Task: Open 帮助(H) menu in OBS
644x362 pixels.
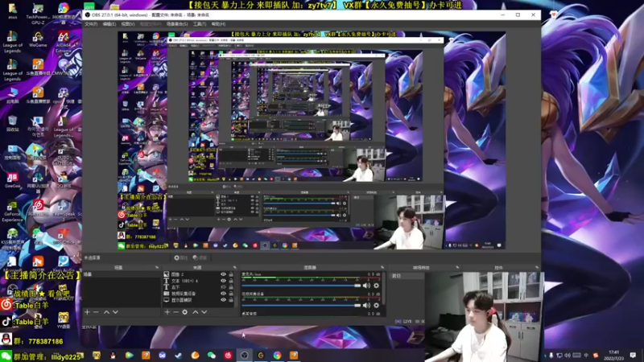Action: coord(218,24)
